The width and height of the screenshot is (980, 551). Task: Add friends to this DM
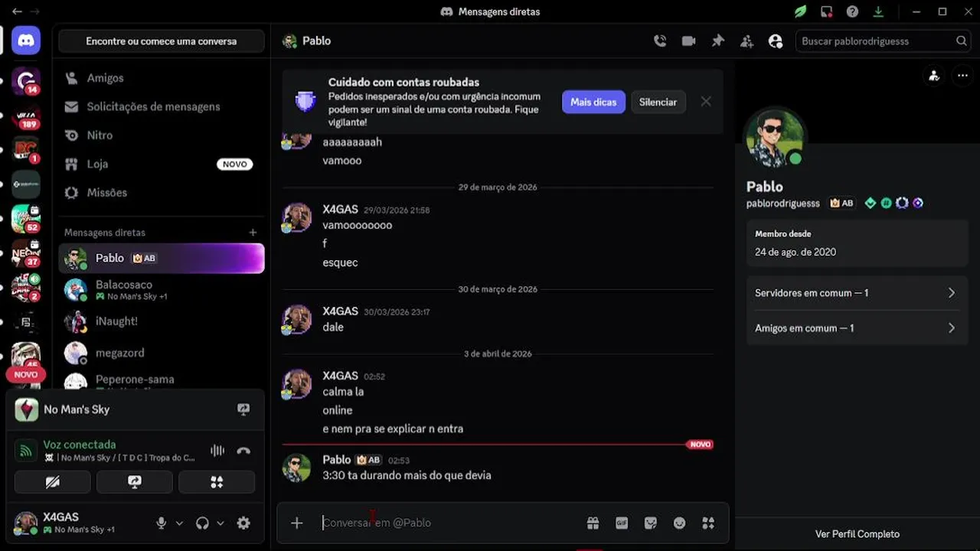pyautogui.click(x=746, y=41)
